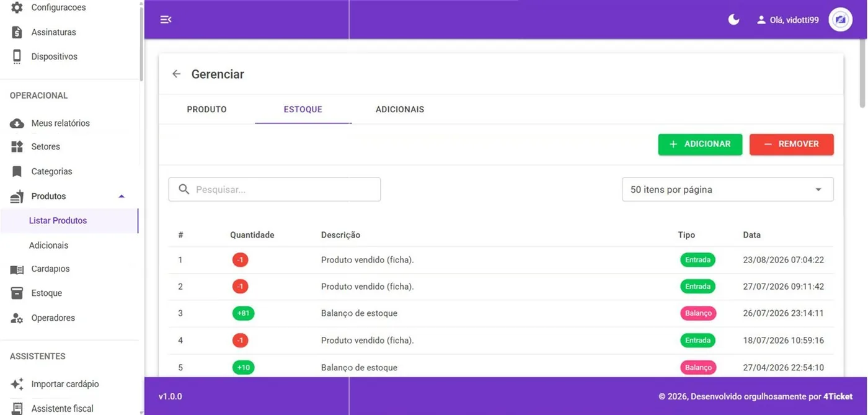Click the Assistente fiscal receipt icon
The width and height of the screenshot is (868, 415).
[x=17, y=408]
